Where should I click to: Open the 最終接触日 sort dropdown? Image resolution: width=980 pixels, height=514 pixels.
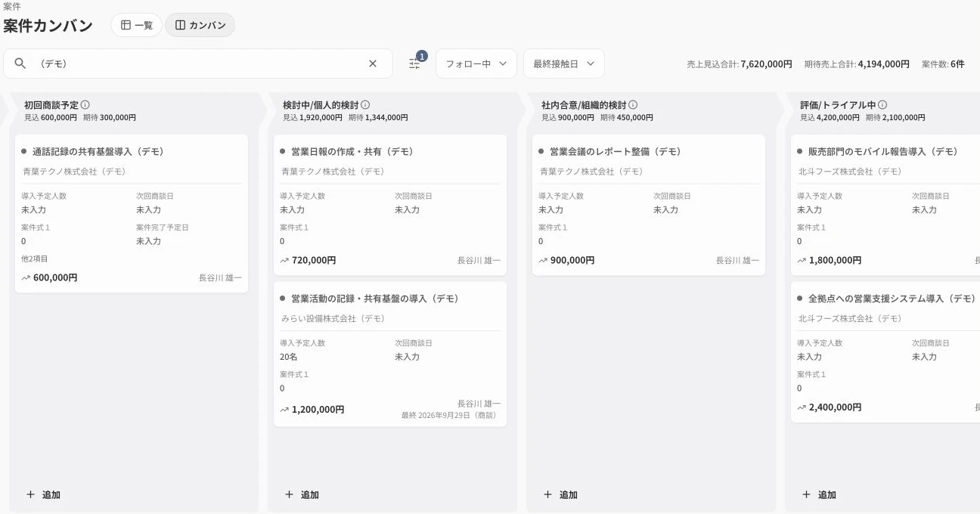pos(564,63)
